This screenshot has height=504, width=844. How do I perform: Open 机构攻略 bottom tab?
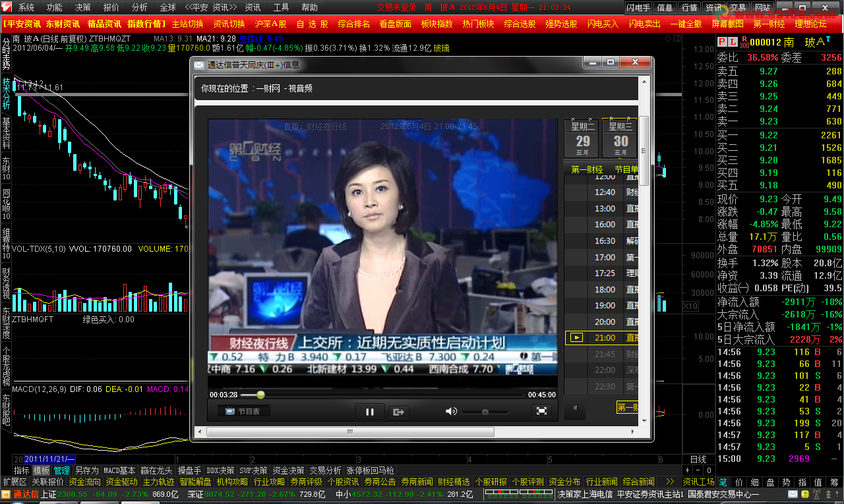point(233,482)
